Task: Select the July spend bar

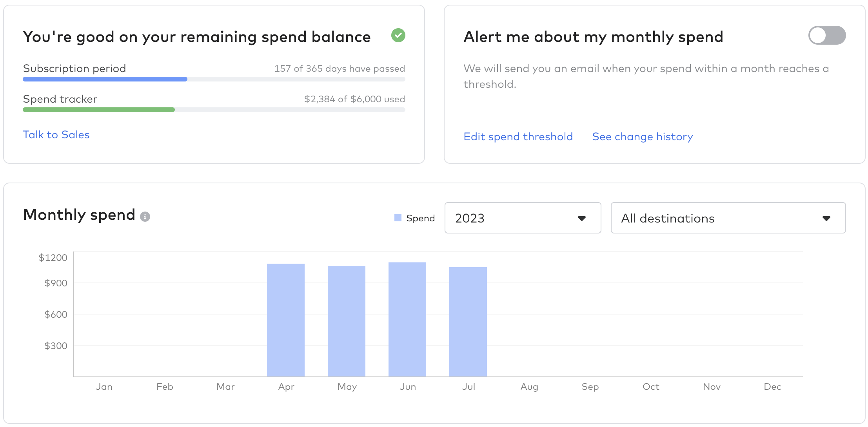Action: (468, 322)
